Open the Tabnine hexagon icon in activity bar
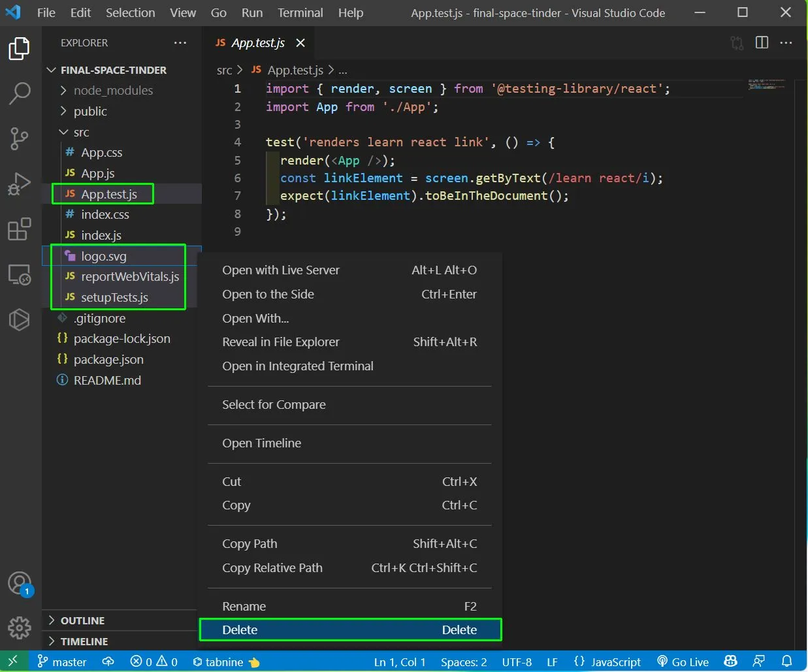 pos(20,319)
